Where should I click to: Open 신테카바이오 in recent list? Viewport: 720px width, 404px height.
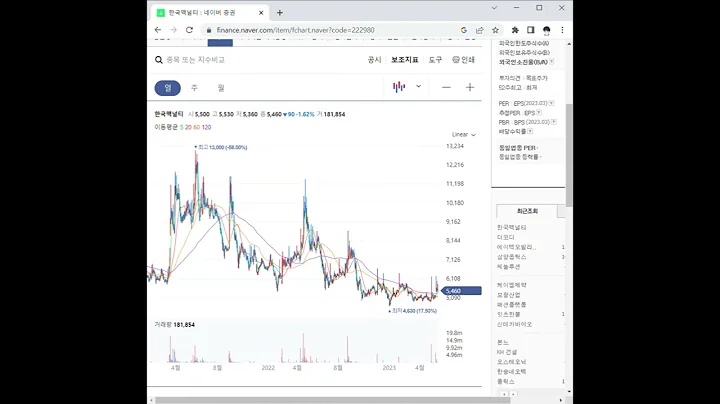pyautogui.click(x=514, y=324)
